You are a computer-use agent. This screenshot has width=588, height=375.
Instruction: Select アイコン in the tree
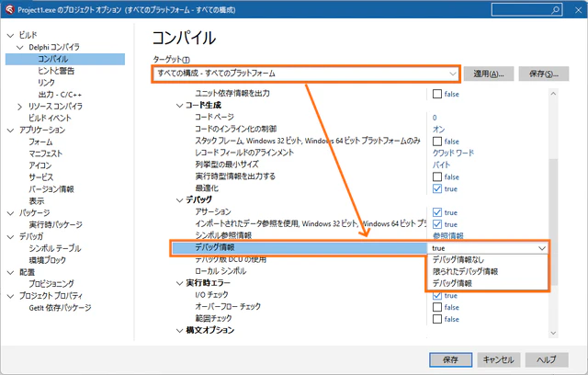tap(40, 165)
